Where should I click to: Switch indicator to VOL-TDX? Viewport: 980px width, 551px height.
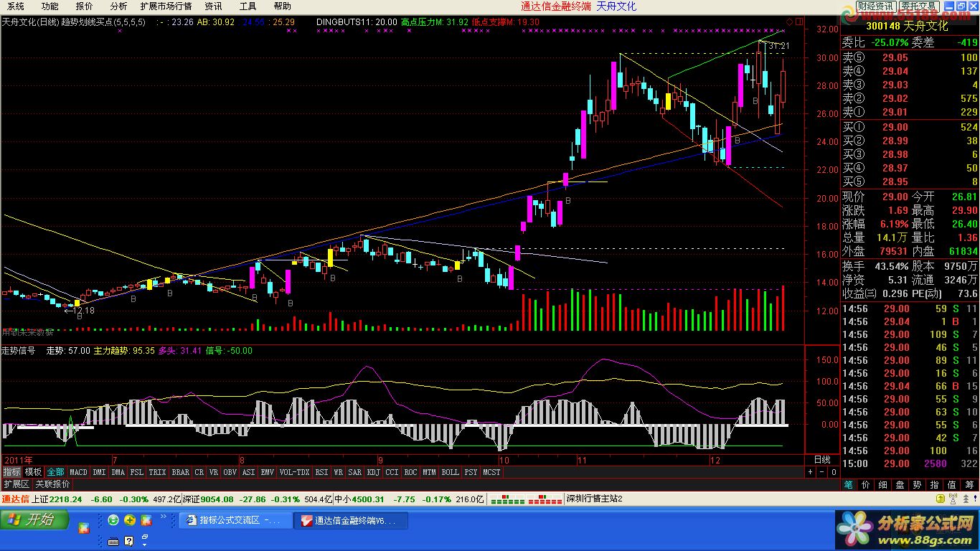coord(294,472)
